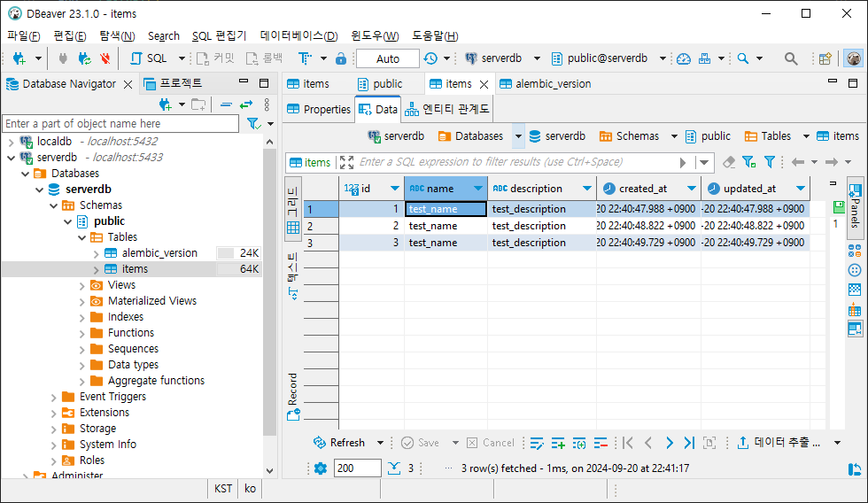The width and height of the screenshot is (868, 503).
Task: Go to the first row using navigation icon
Action: tap(628, 443)
